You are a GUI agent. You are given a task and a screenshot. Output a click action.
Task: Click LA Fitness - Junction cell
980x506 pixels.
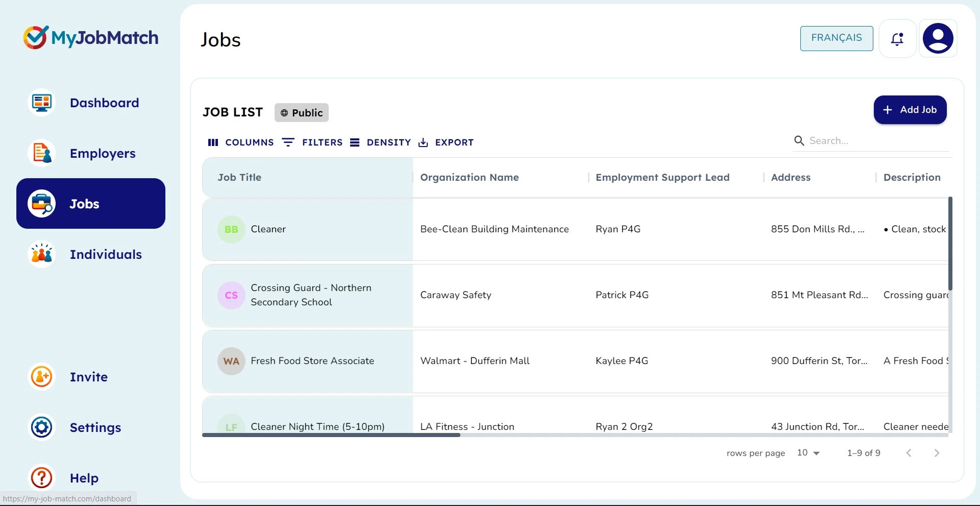(x=467, y=426)
